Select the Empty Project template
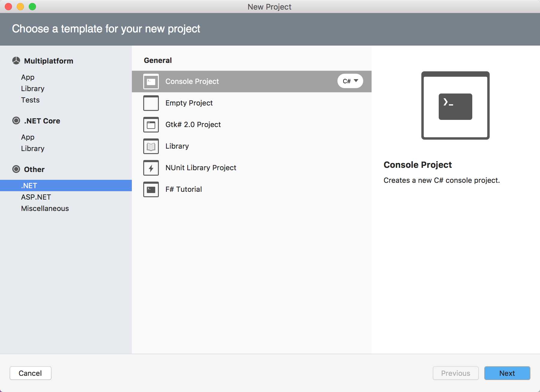 coord(252,103)
